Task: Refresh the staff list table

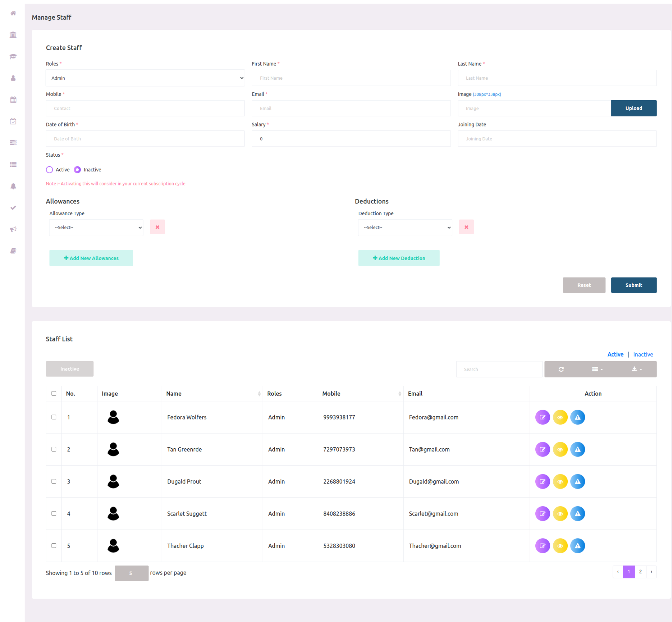Action: click(561, 369)
